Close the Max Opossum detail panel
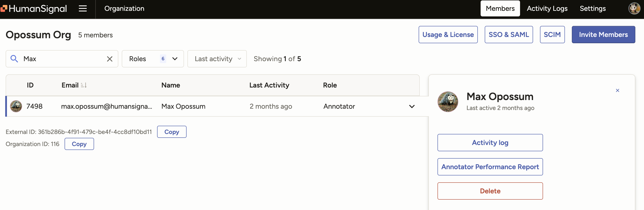This screenshot has width=644, height=210. (618, 91)
